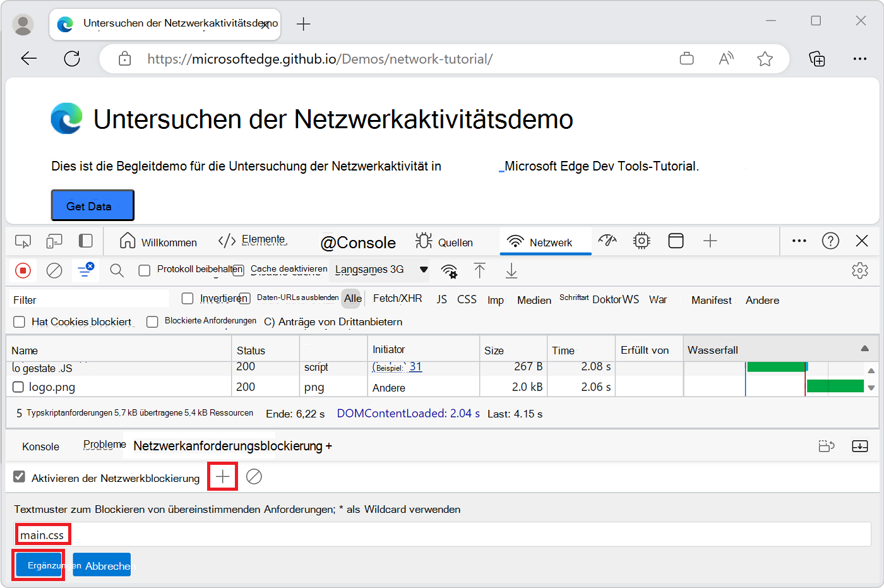Click the import HAR upload arrow

[480, 271]
